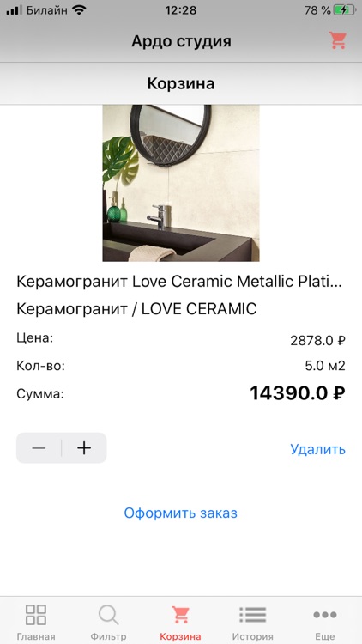Tap the Wi-Fi status icon
The image size is (362, 644).
tap(79, 10)
